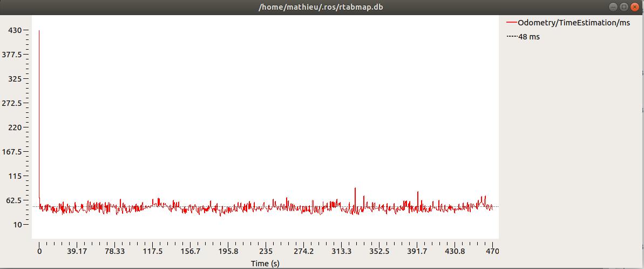Click the Time (s) axis label
The height and width of the screenshot is (269, 644).
pos(265,263)
